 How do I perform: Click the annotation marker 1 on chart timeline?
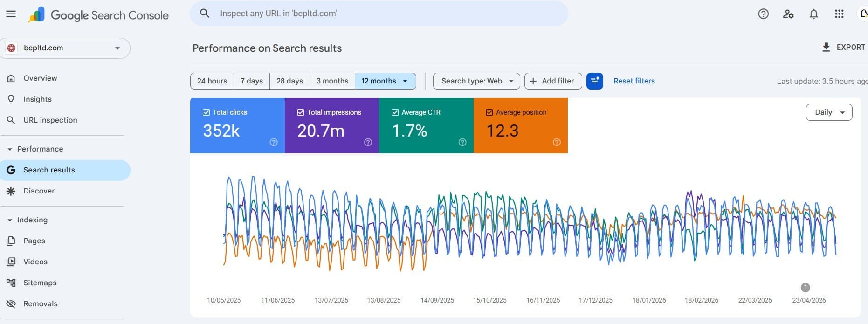pos(805,288)
